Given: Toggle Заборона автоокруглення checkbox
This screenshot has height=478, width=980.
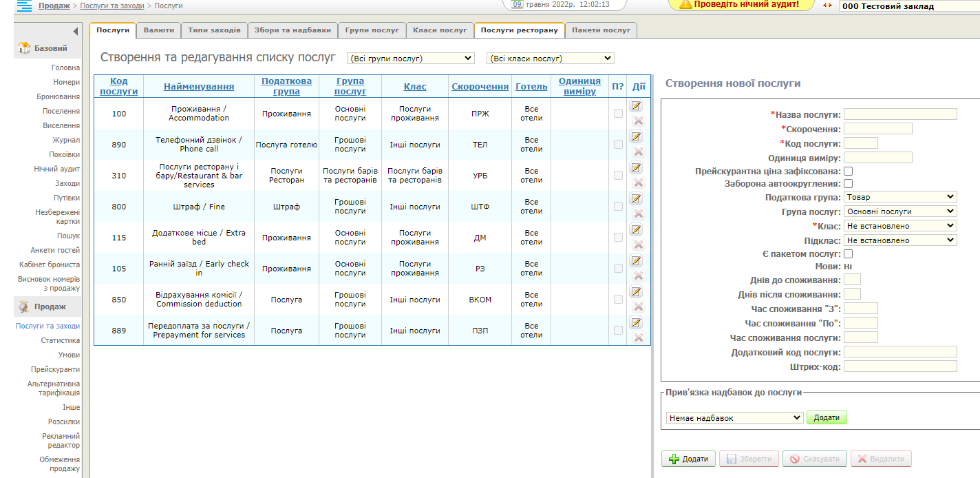Looking at the screenshot, I should (x=849, y=184).
